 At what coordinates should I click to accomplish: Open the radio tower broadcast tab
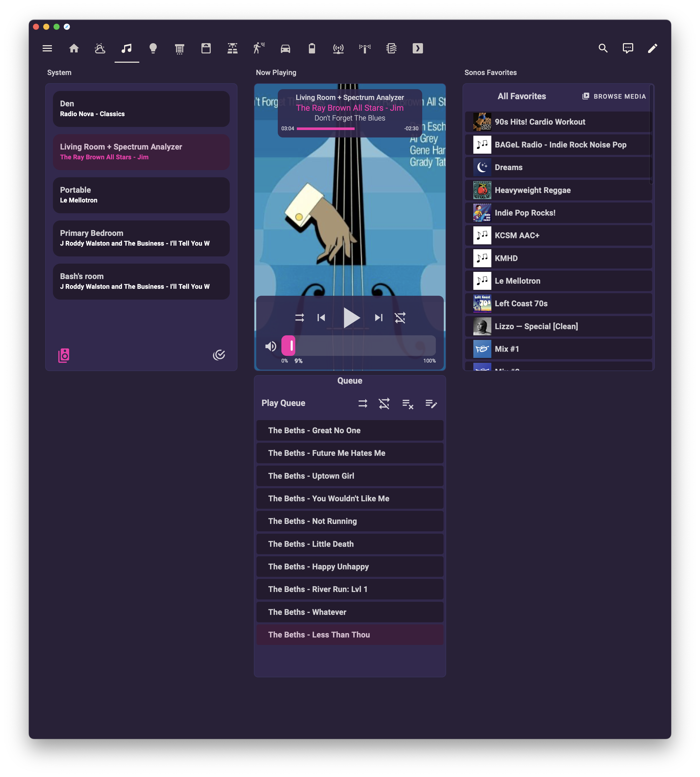(x=338, y=49)
